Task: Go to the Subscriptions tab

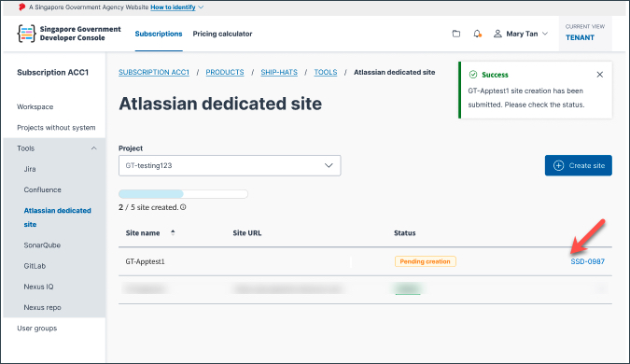Action: [159, 34]
